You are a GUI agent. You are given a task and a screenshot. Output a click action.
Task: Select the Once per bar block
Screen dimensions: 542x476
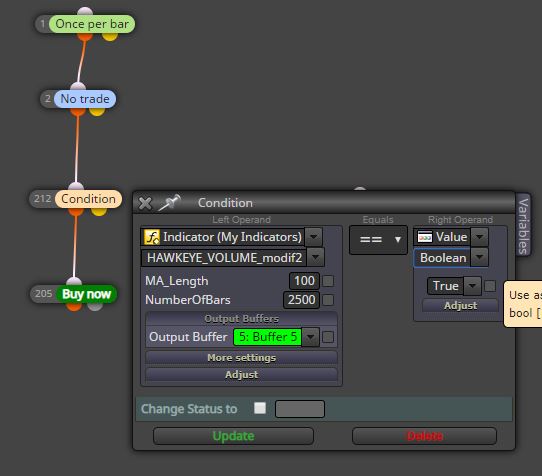point(92,24)
